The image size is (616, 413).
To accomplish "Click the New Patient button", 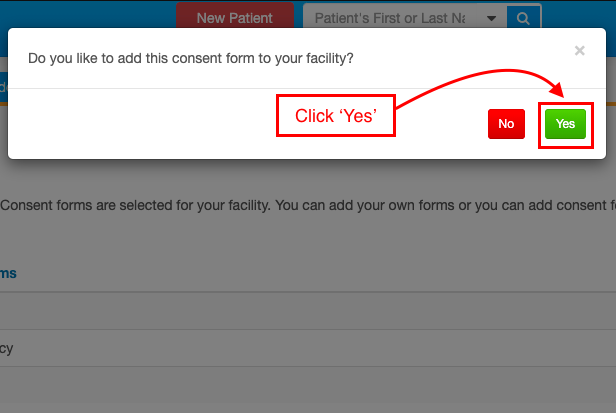I will (234, 18).
